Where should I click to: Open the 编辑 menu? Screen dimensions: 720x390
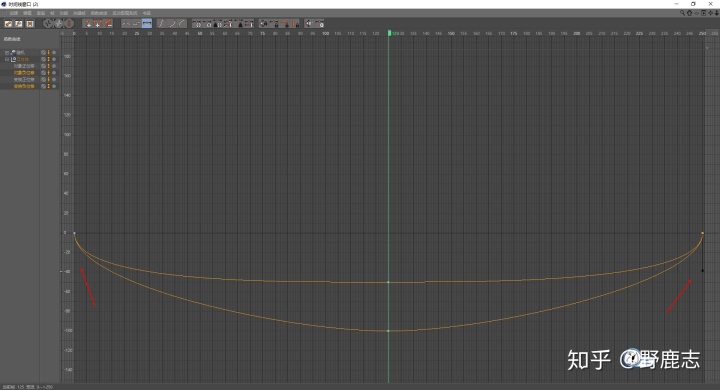click(x=27, y=13)
